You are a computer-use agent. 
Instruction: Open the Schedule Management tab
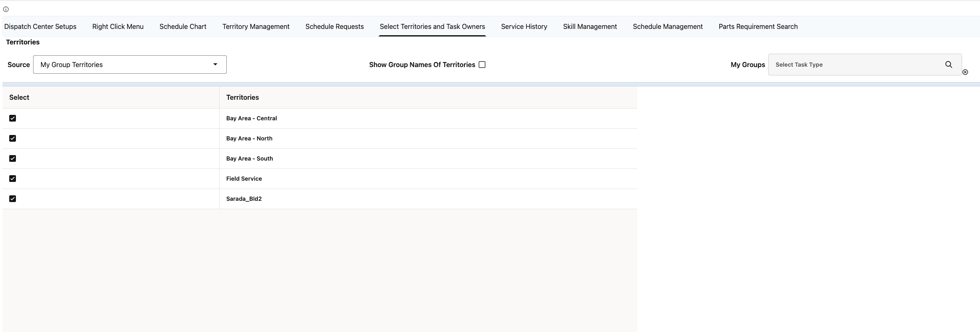(x=668, y=26)
